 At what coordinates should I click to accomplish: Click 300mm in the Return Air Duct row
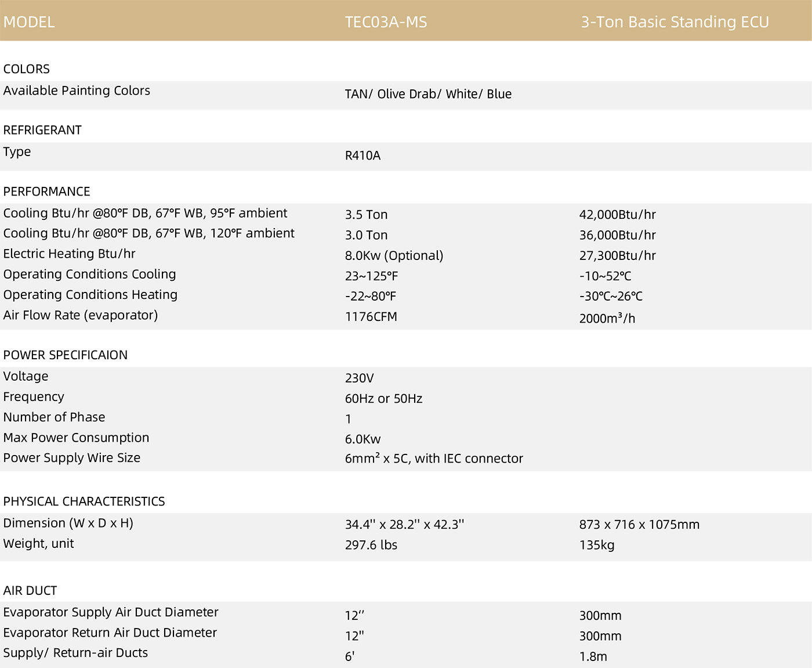pos(600,636)
